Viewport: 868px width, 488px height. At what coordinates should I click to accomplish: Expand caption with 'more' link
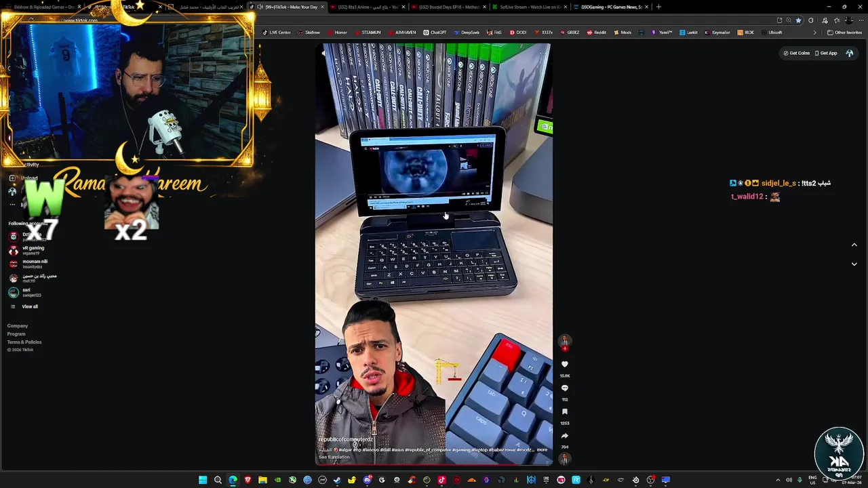542,450
